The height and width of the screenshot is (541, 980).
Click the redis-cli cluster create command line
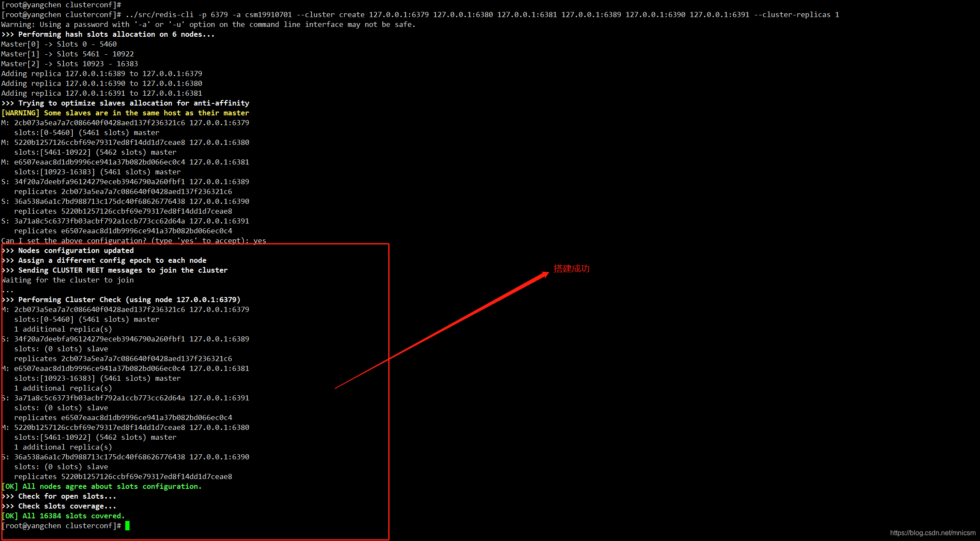click(420, 15)
